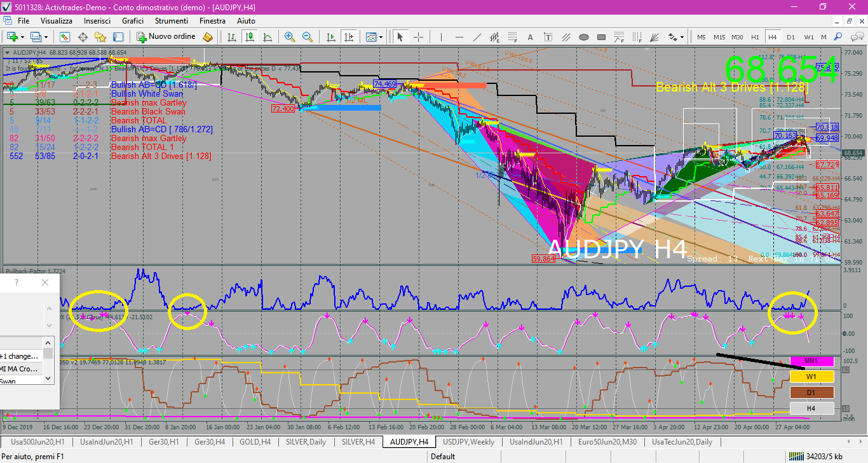Viewport: 868px width, 463px height.
Task: Click the dialog help question mark
Action: (x=17, y=282)
